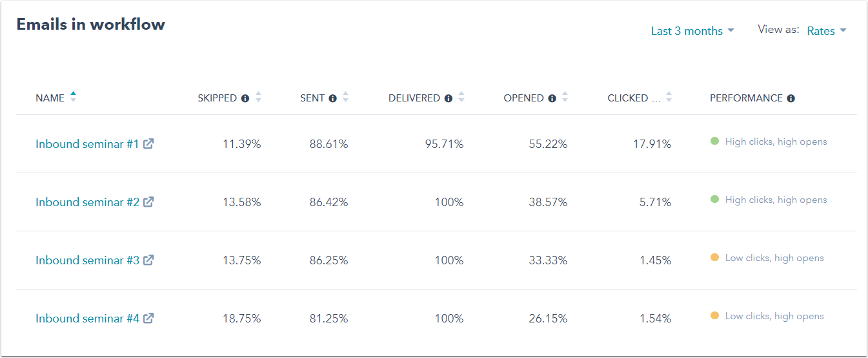
Task: Open Inbound seminar #2 external link icon
Action: point(148,202)
